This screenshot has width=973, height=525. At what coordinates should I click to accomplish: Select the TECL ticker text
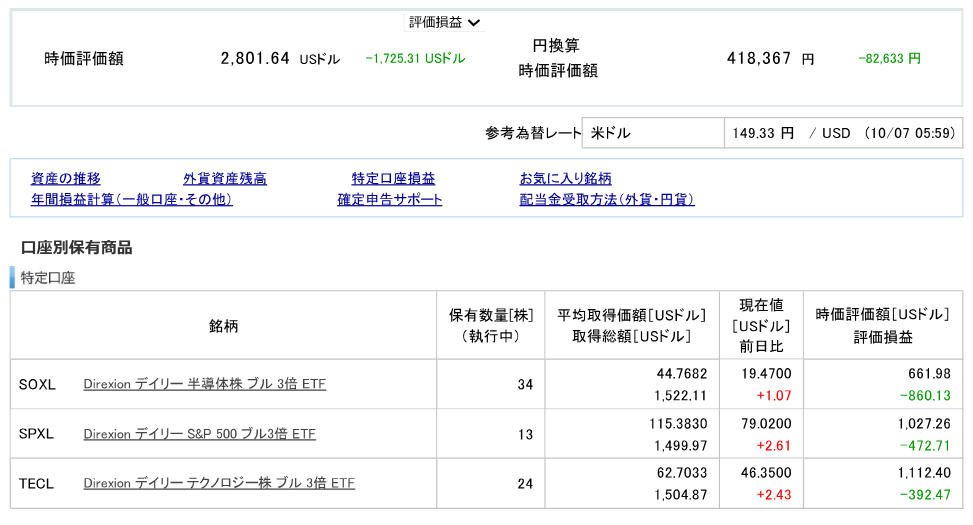pyautogui.click(x=36, y=483)
